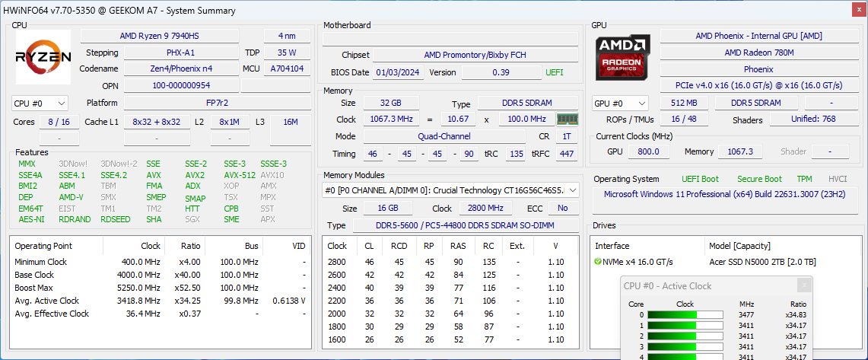This screenshot has width=868, height=360.
Task: Click the Boost Max operating point row
Action: click(161, 288)
